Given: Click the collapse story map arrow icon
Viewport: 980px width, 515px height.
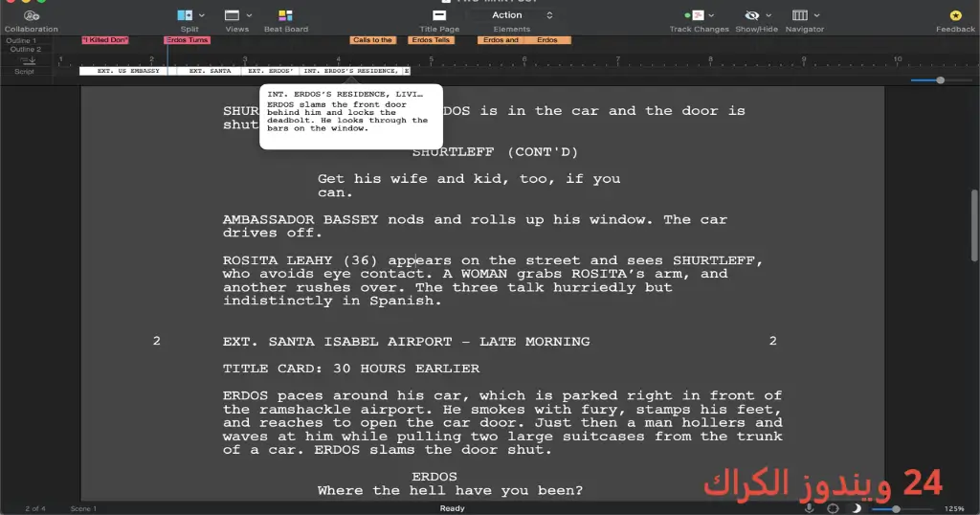Looking at the screenshot, I should point(28,60).
